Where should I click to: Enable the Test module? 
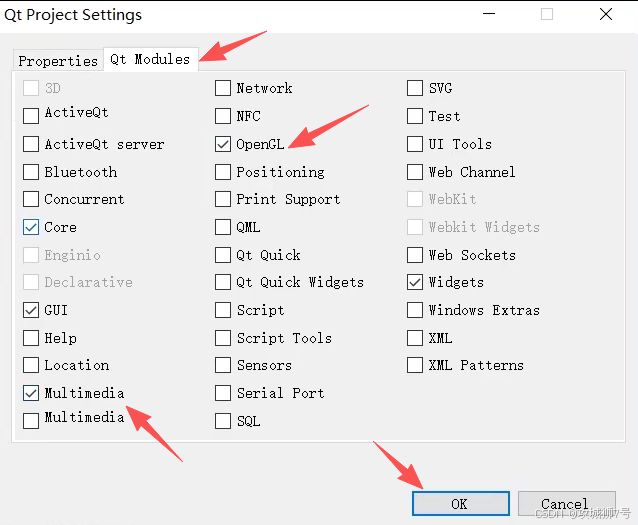pos(415,116)
